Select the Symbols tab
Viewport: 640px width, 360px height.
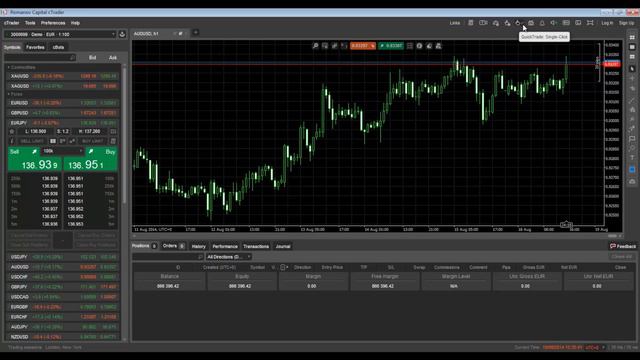coord(12,47)
